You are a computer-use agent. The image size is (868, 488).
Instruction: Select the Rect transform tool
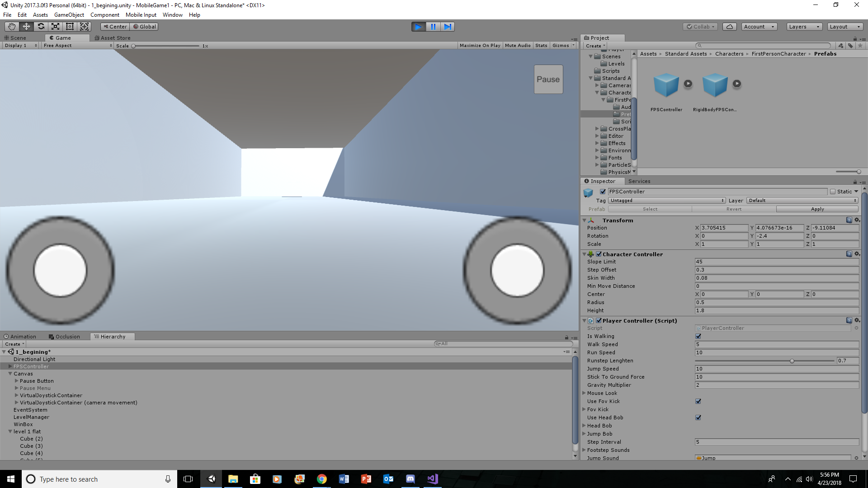click(70, 27)
